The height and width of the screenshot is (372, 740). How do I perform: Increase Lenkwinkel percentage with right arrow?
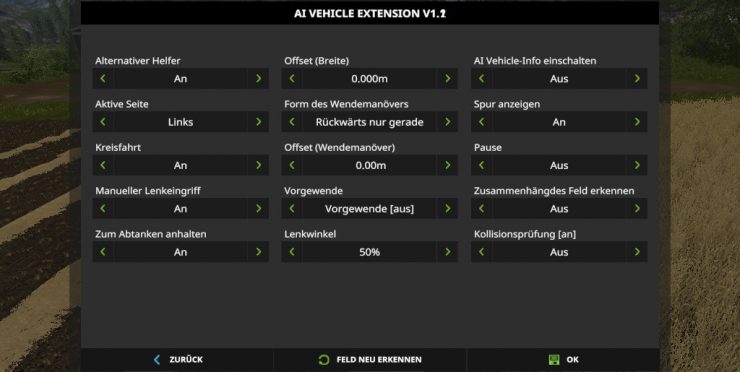pyautogui.click(x=448, y=252)
